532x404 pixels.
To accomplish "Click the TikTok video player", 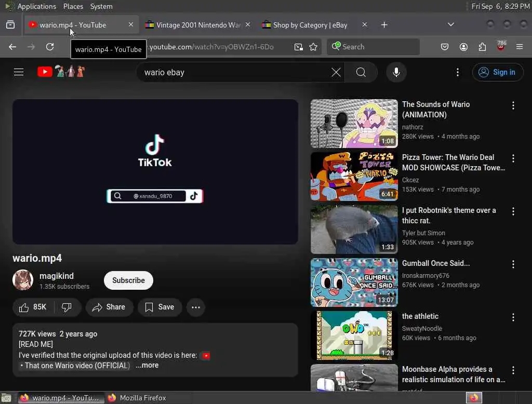I will [x=155, y=172].
